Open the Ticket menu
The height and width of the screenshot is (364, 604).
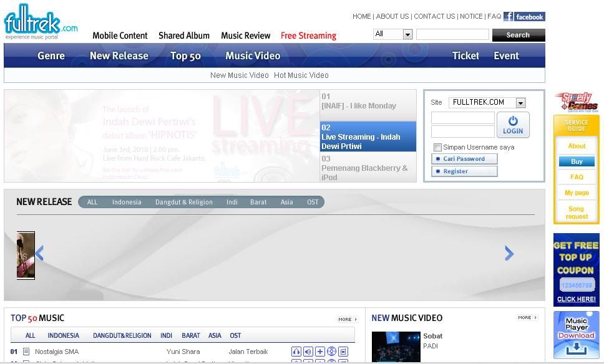(465, 56)
